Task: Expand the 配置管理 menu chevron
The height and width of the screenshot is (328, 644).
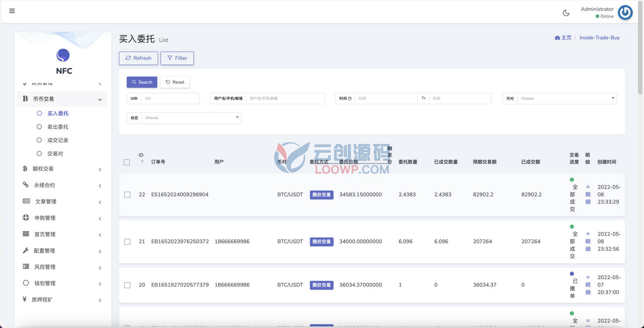Action: click(100, 251)
